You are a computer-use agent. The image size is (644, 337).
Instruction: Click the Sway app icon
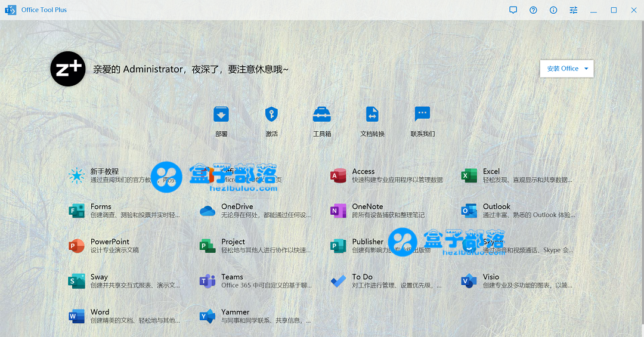point(76,281)
